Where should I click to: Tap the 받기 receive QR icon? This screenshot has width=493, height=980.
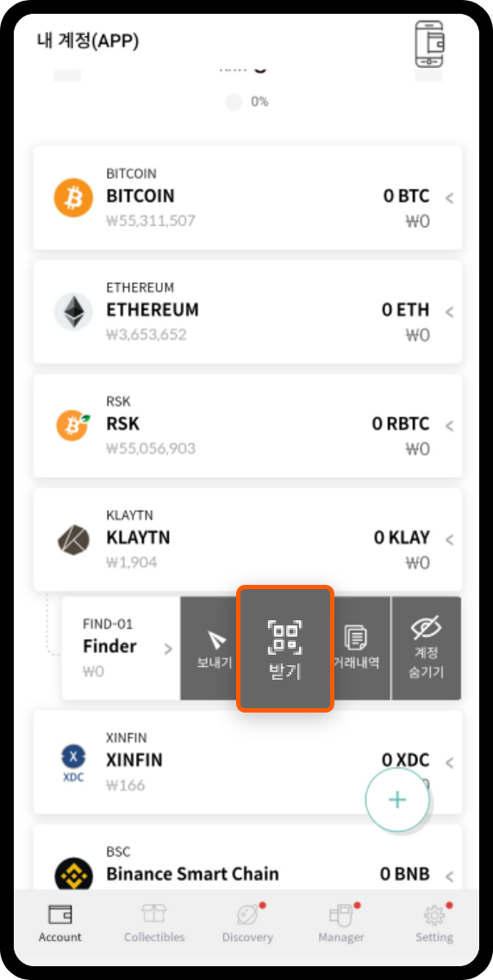[285, 637]
